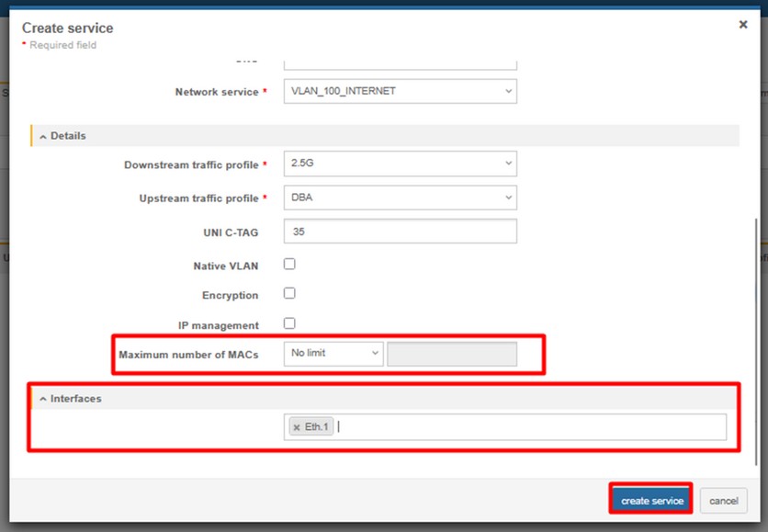Click the create service button

(x=651, y=501)
